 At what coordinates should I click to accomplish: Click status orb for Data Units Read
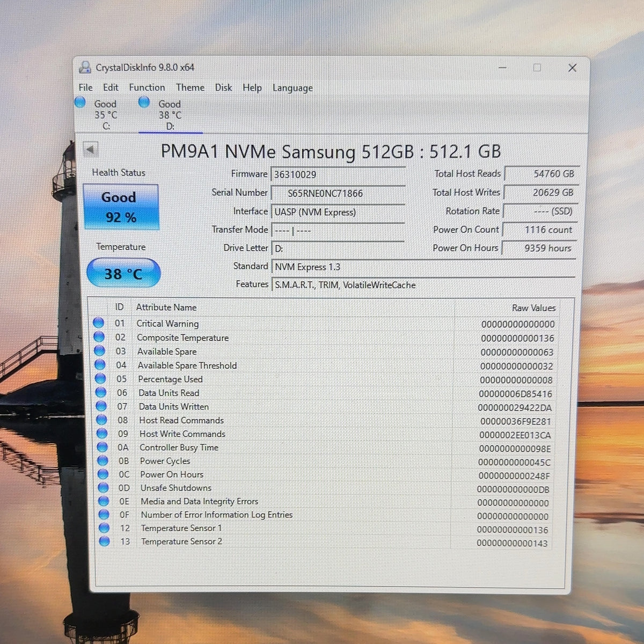coord(101,392)
